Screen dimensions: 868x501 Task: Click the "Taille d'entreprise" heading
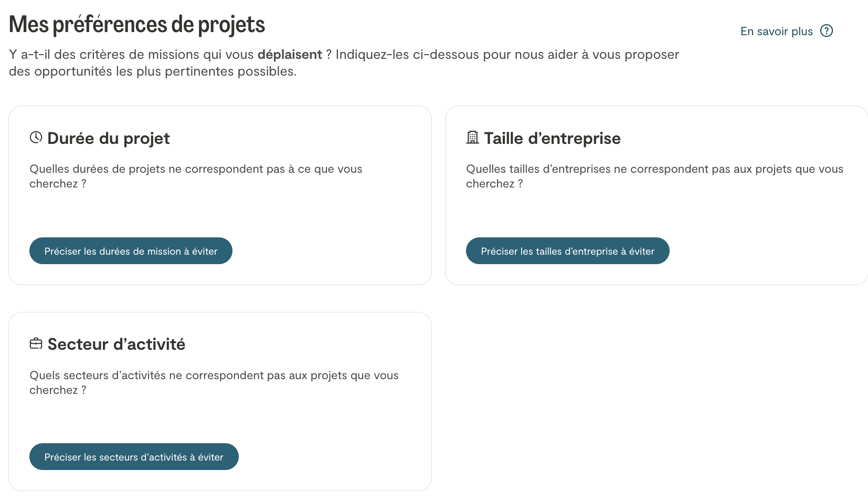click(x=552, y=138)
